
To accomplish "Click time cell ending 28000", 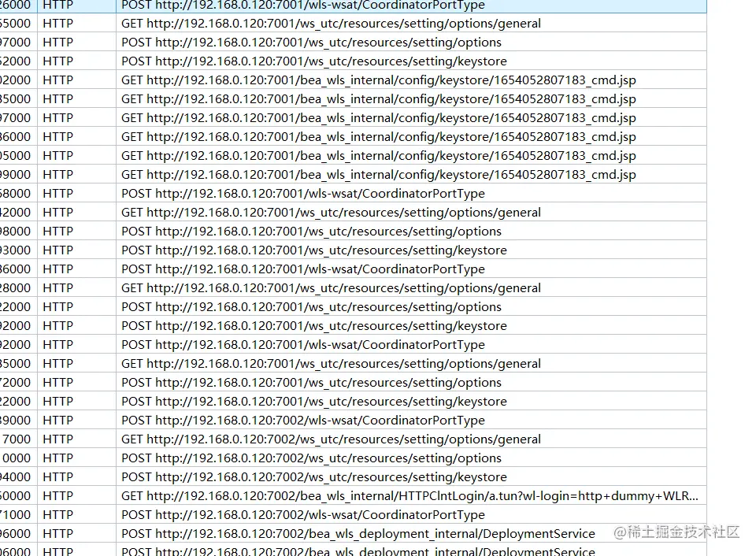I will (x=18, y=288).
